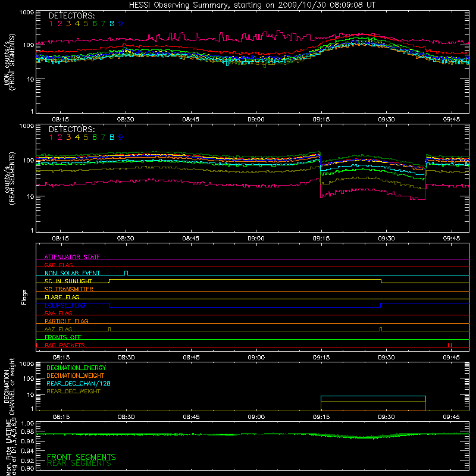Select green detector 6 in front segments legend

pos(95,24)
